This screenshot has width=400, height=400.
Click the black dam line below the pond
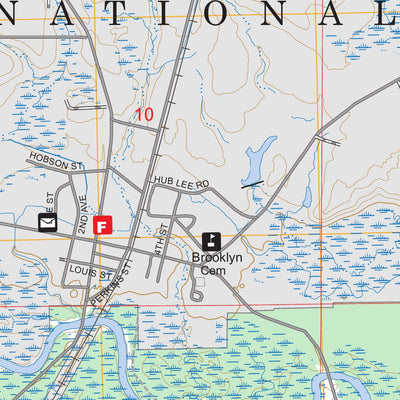click(252, 184)
